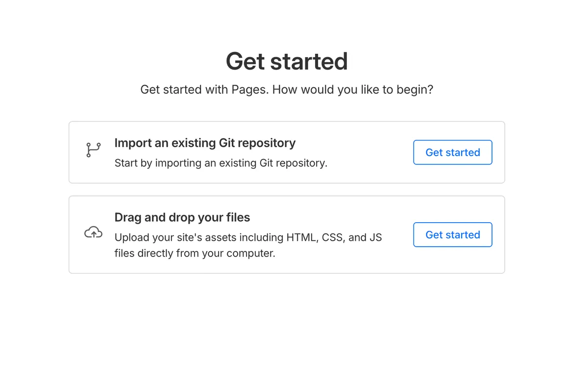Viewport: 588px width, 370px height.
Task: Select the branching icon beside Import an existing Git repository
Action: [x=93, y=149]
